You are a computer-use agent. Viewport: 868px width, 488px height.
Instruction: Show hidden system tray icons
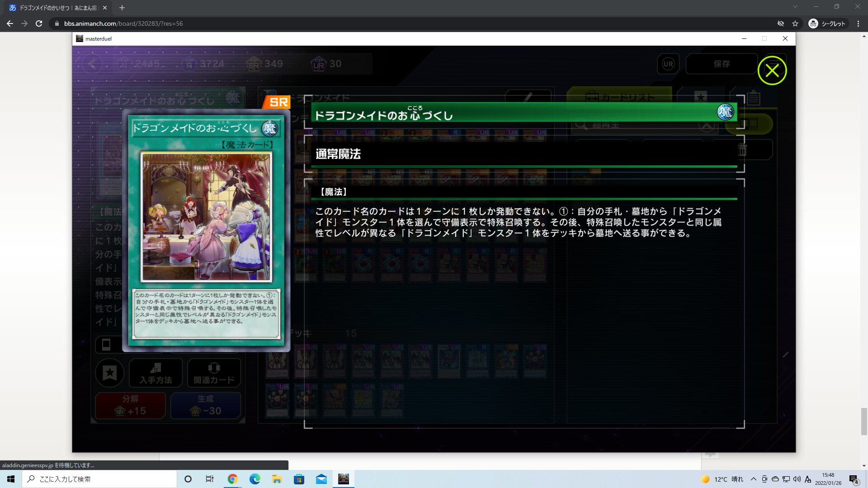click(753, 479)
